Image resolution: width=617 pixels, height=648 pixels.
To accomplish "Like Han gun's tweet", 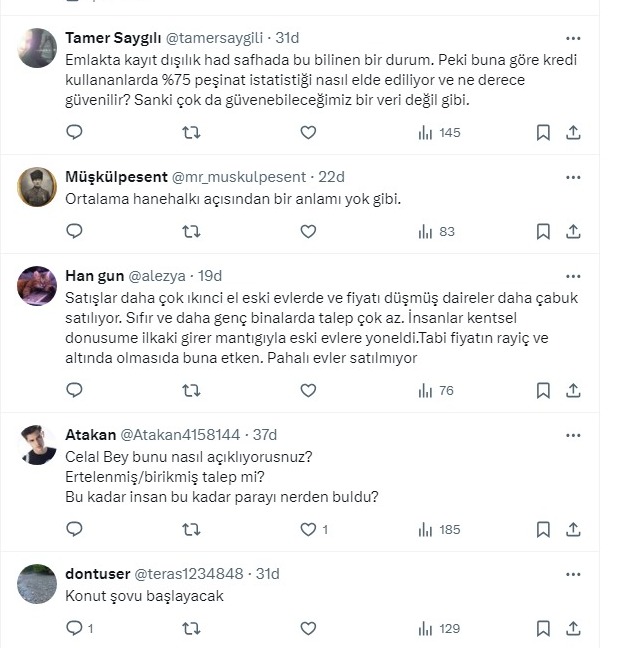I will [x=308, y=390].
